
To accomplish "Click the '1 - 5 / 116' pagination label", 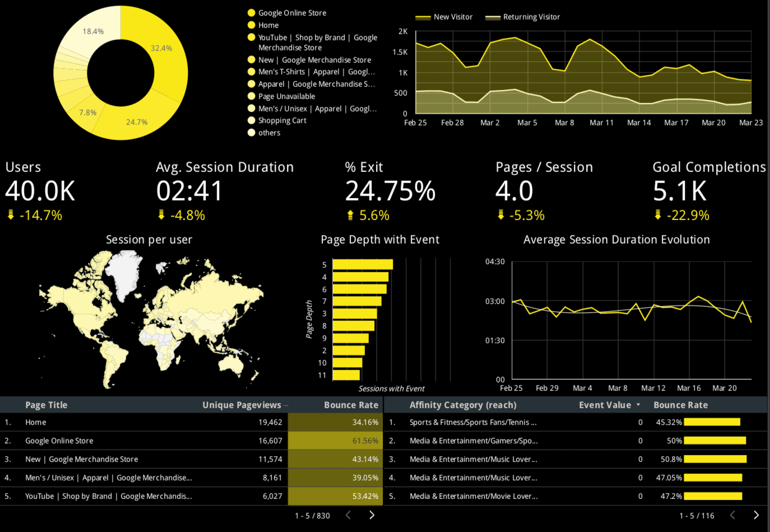I will coord(697,516).
